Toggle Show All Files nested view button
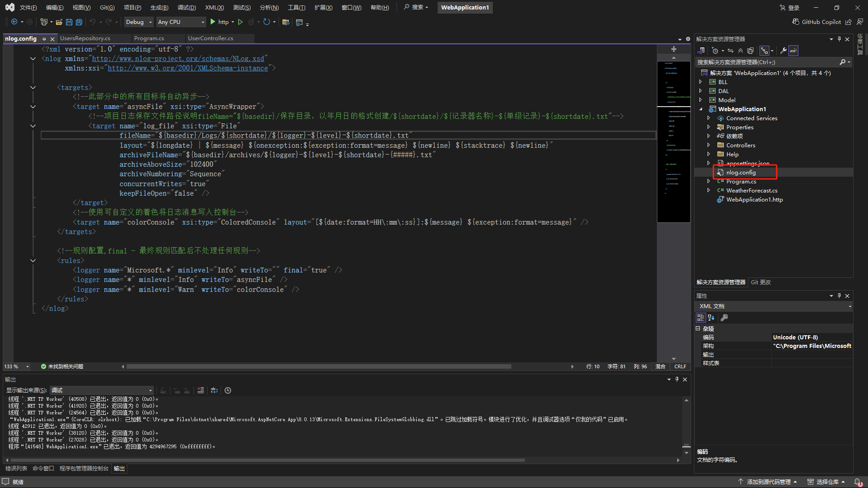 tap(764, 51)
